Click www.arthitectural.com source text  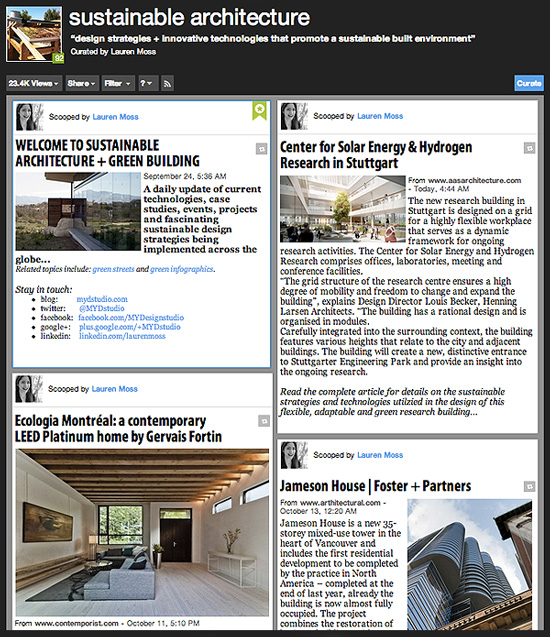tap(340, 503)
